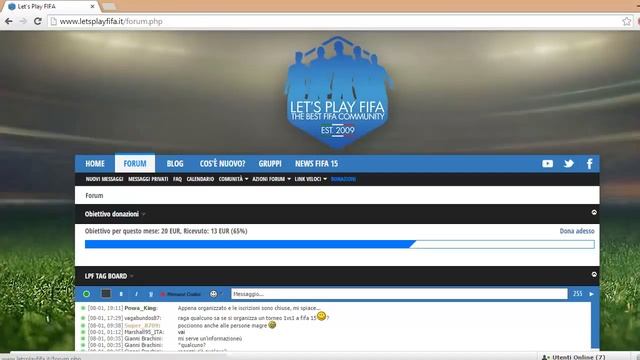This screenshot has width=640, height=360.
Task: Open the Donazioni link
Action: (343, 179)
